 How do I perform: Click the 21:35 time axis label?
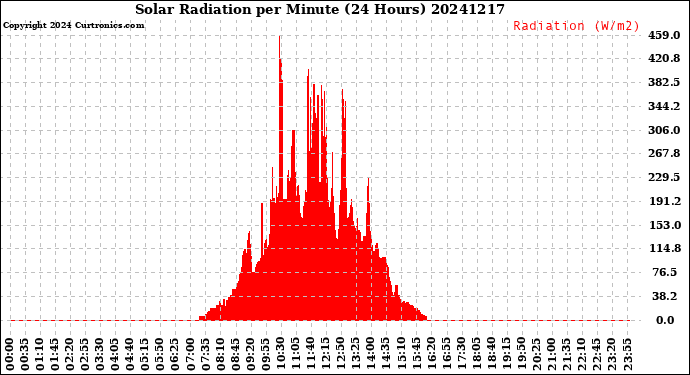point(567,355)
